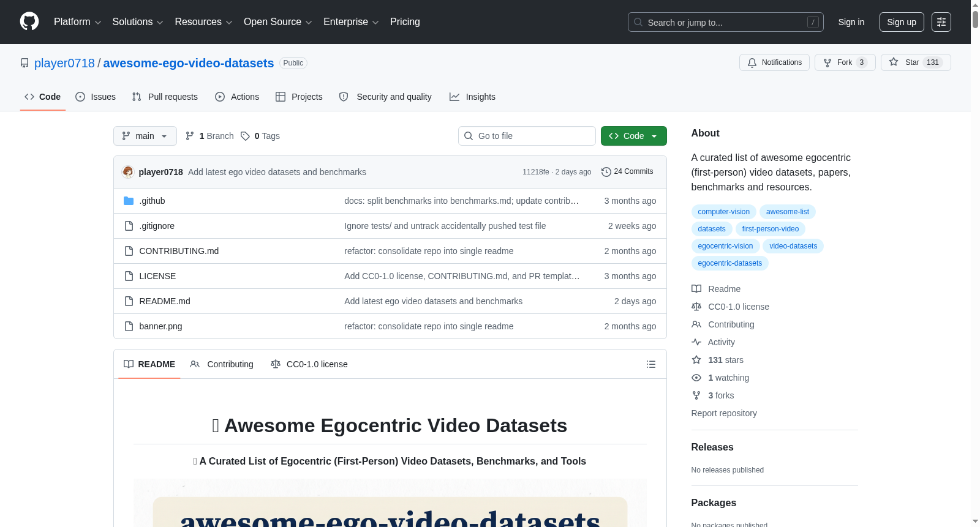Image resolution: width=980 pixels, height=527 pixels.
Task: Switch to the Pull requests tab
Action: [165, 97]
